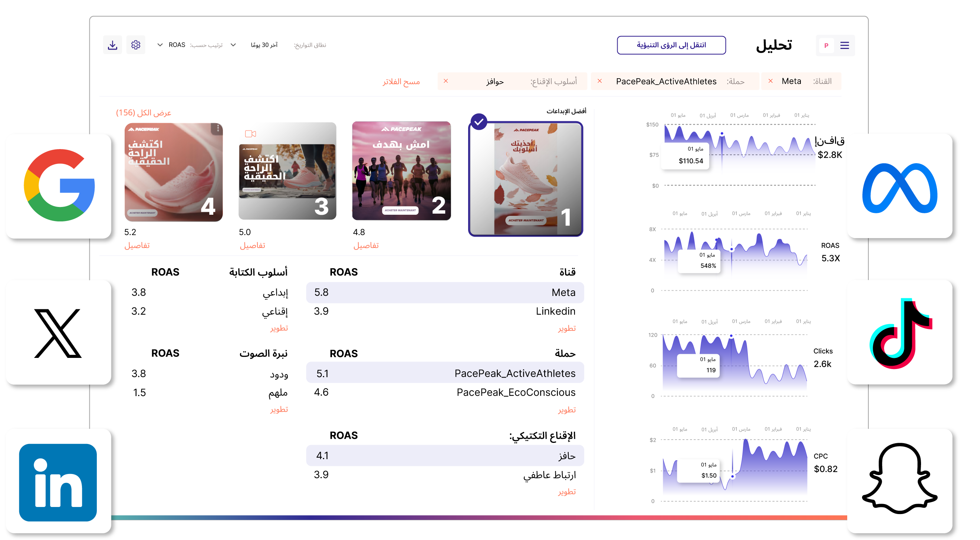Click the download icon in the toolbar

112,45
